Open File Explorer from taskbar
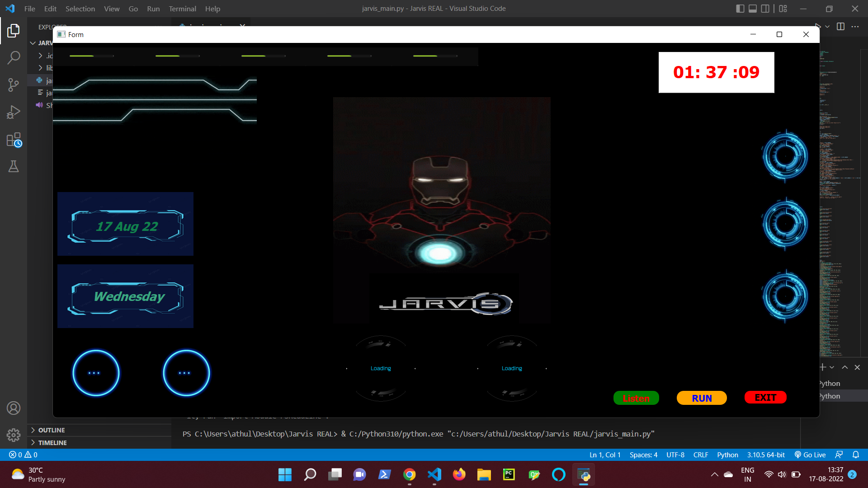 pyautogui.click(x=484, y=474)
